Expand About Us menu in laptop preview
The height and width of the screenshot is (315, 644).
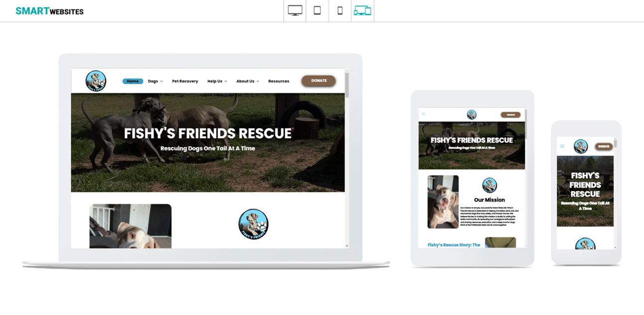(247, 81)
